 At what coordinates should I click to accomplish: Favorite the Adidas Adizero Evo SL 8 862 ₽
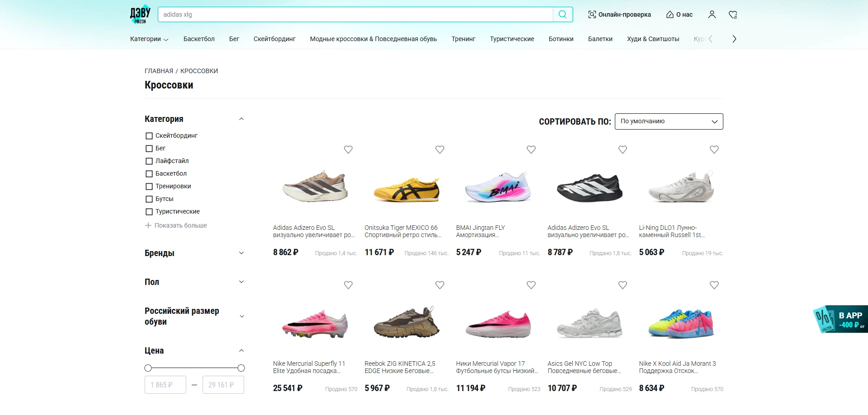tap(348, 149)
